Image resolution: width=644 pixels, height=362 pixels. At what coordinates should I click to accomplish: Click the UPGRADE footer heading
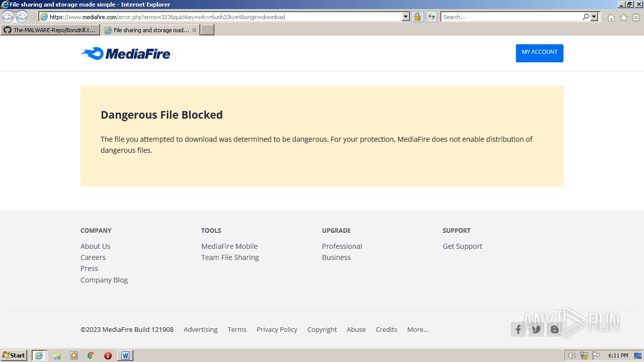336,230
